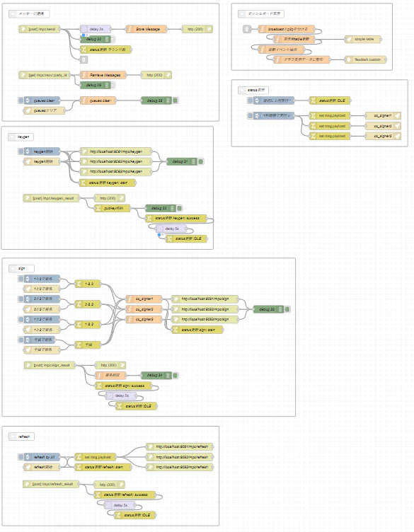Select the broadcast function node icon
The image size is (414, 532).
tap(262, 29)
